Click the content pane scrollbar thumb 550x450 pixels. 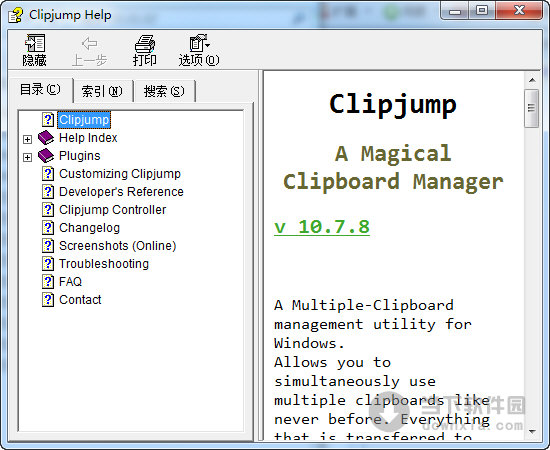[x=532, y=108]
